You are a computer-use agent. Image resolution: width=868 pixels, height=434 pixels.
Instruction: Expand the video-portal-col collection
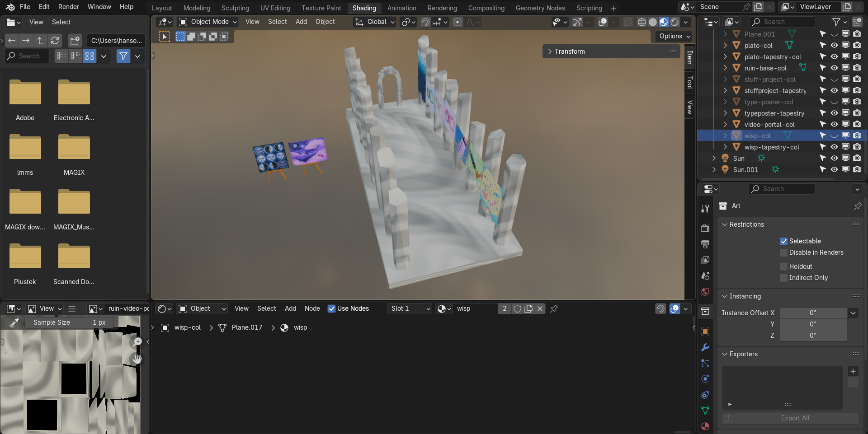725,124
